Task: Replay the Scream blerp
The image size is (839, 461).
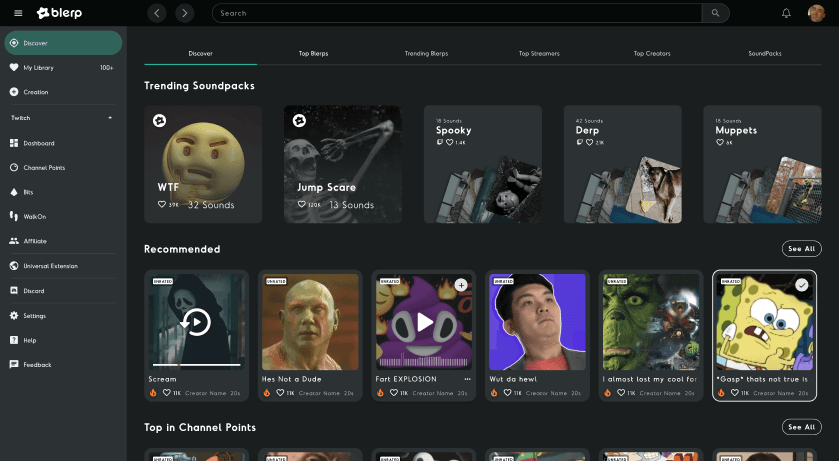Action: pos(196,322)
